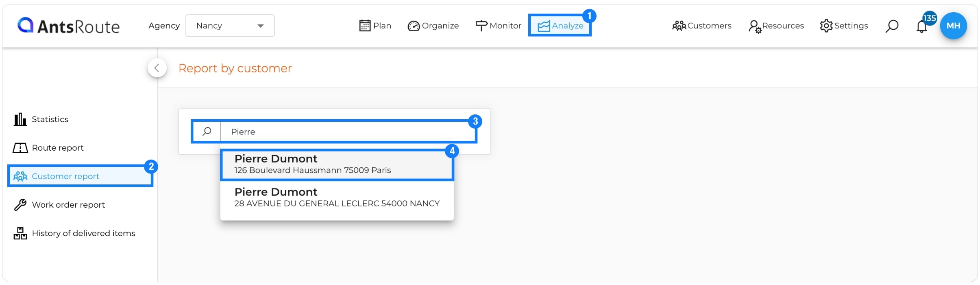Open notifications bell with 135 badge
The height and width of the screenshot is (285, 980).
tap(922, 26)
